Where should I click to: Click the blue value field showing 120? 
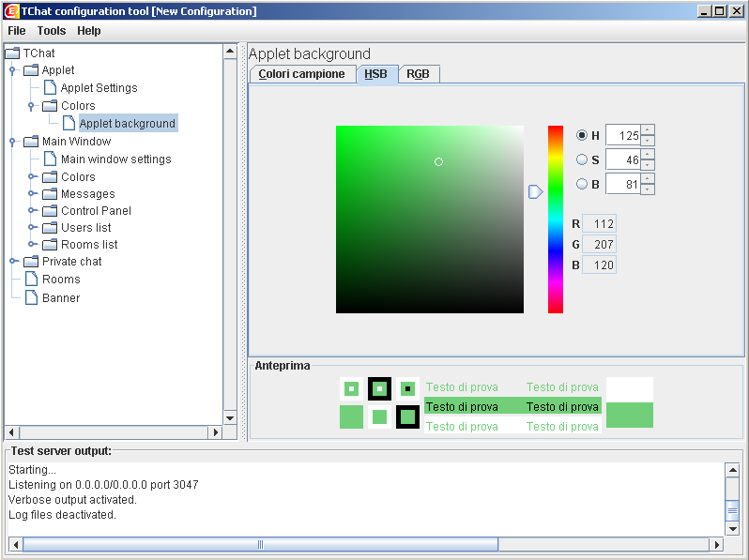click(x=599, y=265)
